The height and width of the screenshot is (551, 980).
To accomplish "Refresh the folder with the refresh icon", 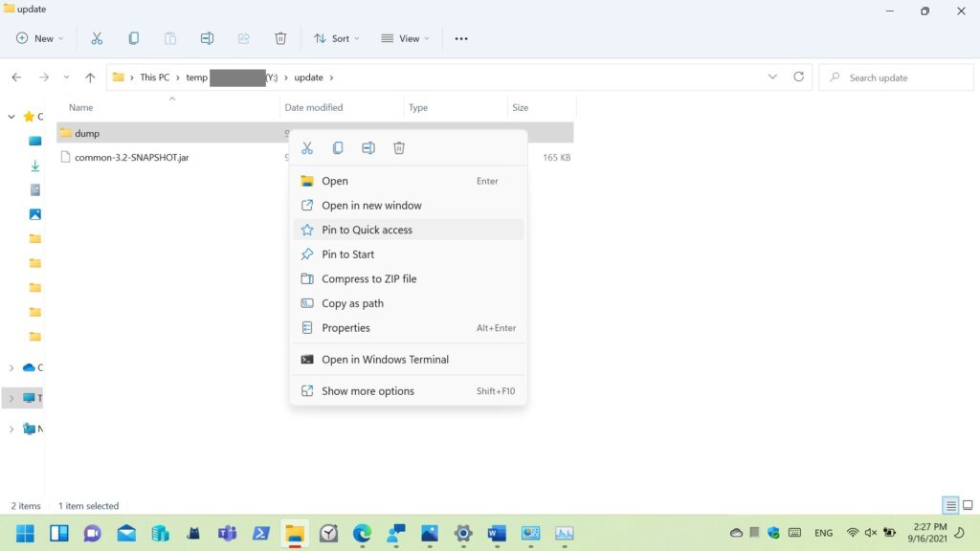I will 798,77.
